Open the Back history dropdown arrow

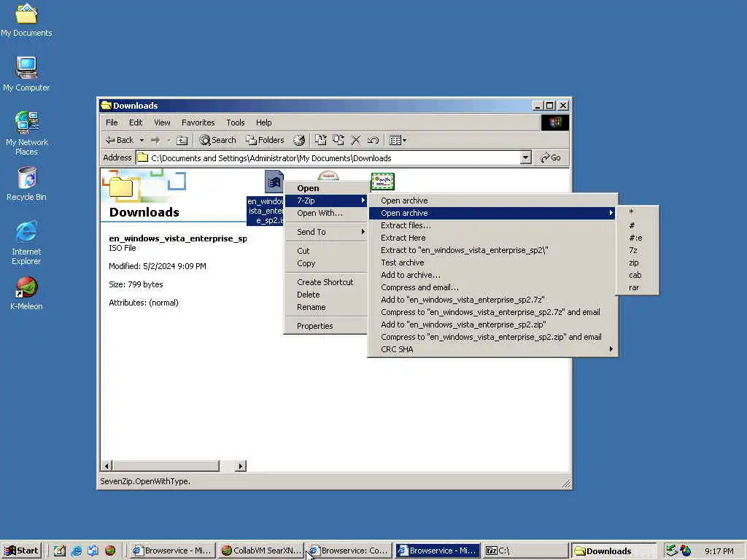(142, 140)
